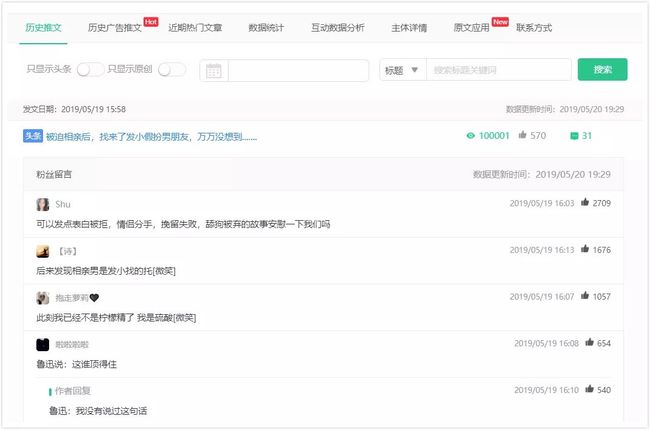Screen dimensions: 650x430
Task: Click the thumbs-up icon beside 570
Action: point(522,135)
